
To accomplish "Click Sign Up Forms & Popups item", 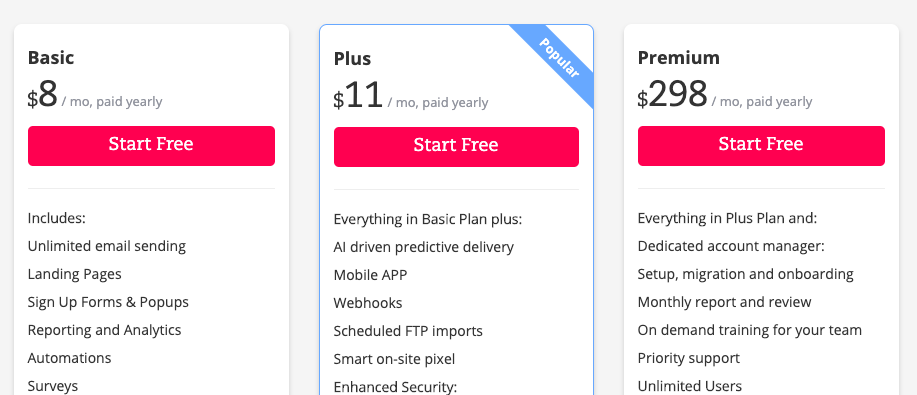I will pos(108,302).
